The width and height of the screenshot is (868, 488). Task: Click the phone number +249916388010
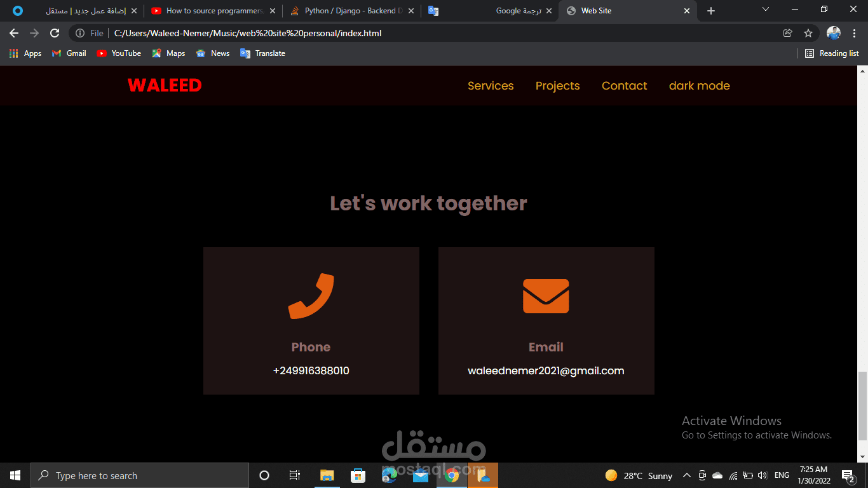[x=311, y=370]
